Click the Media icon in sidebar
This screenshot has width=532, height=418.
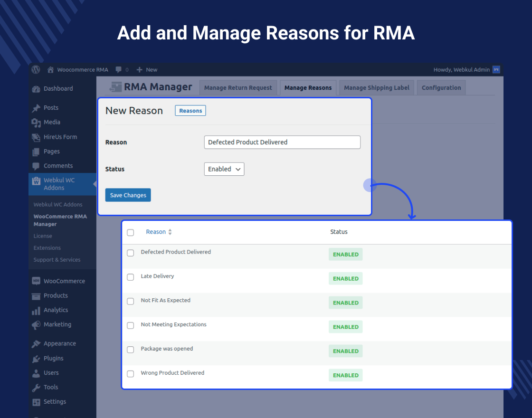click(36, 123)
